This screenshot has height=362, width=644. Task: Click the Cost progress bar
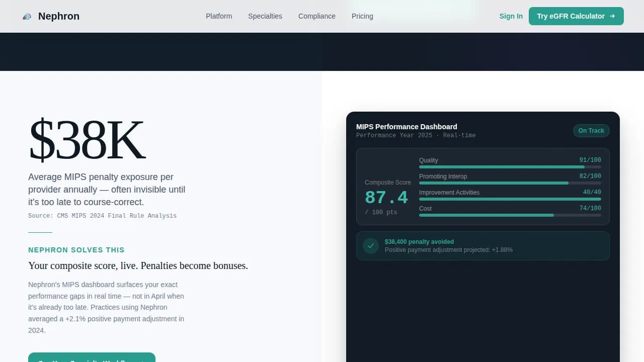pos(510,215)
